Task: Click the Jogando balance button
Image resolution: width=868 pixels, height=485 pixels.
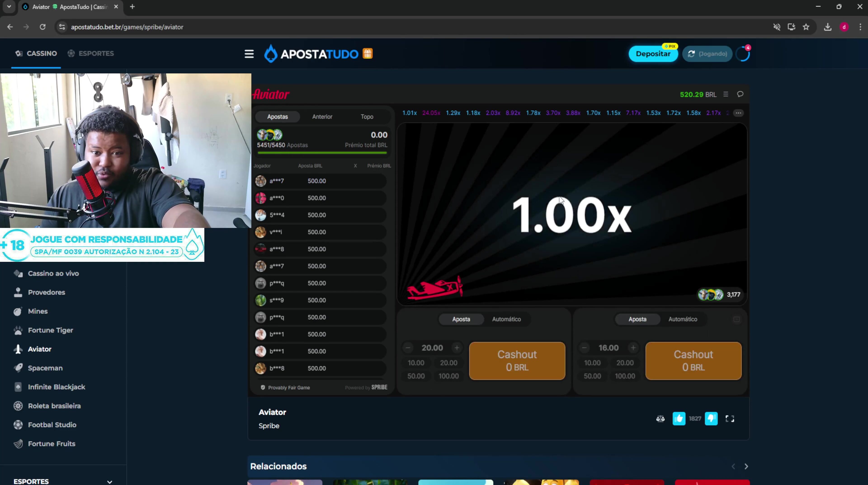Action: coord(707,54)
